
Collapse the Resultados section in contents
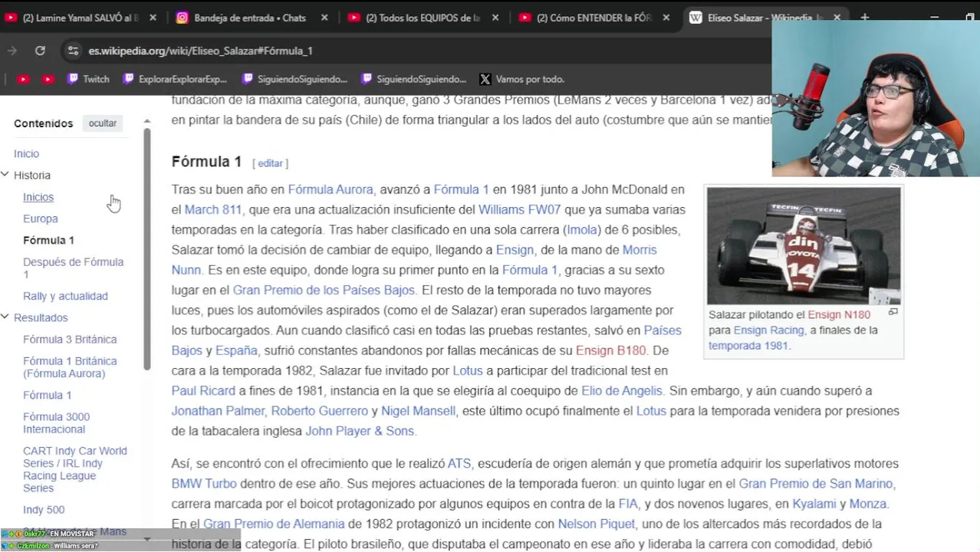tap(5, 317)
